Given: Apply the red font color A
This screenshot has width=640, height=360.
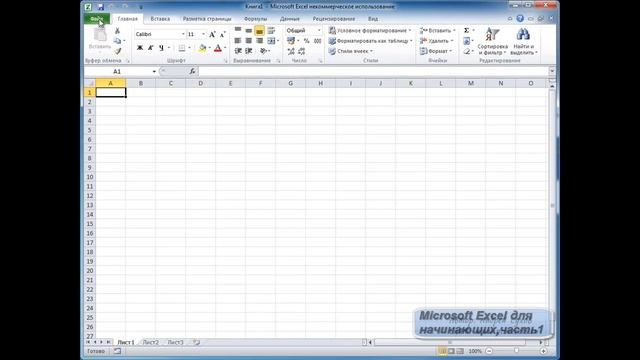Looking at the screenshot, I should (x=218, y=48).
